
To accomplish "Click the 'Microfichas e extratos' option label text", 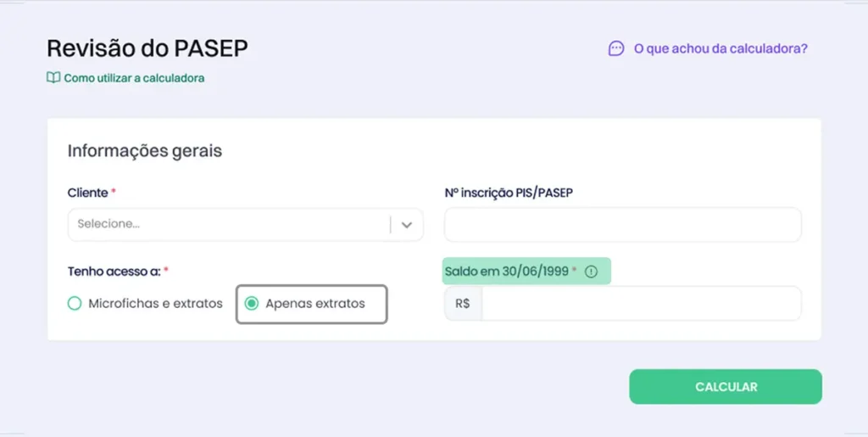I will (155, 303).
